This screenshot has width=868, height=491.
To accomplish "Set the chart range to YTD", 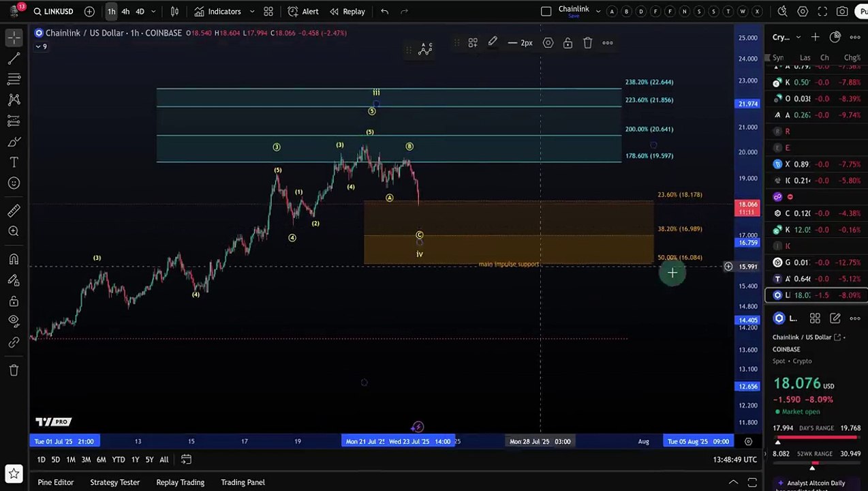I will pyautogui.click(x=119, y=460).
